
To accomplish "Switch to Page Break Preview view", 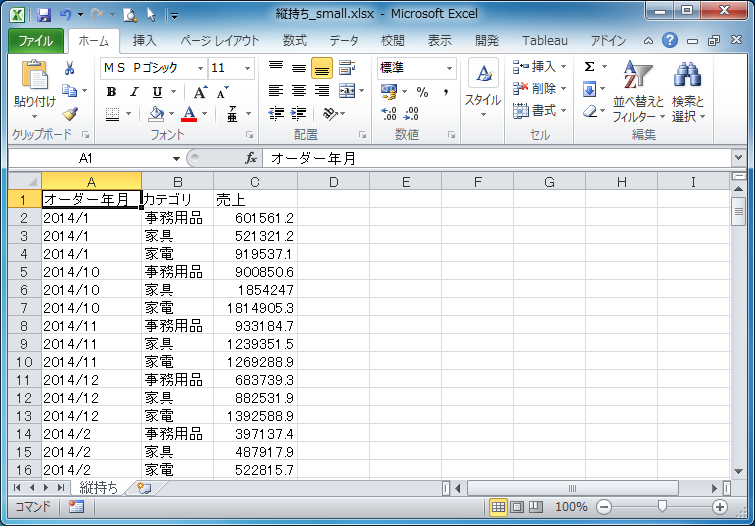I will pyautogui.click(x=535, y=507).
